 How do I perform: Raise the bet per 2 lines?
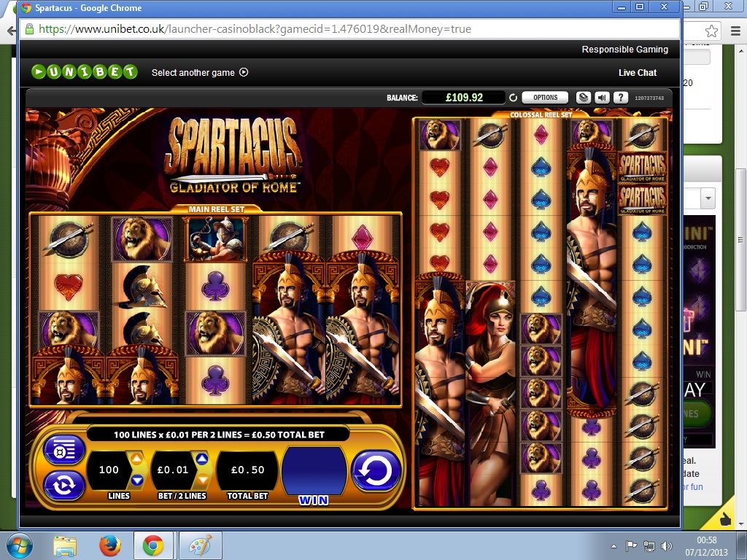[202, 459]
